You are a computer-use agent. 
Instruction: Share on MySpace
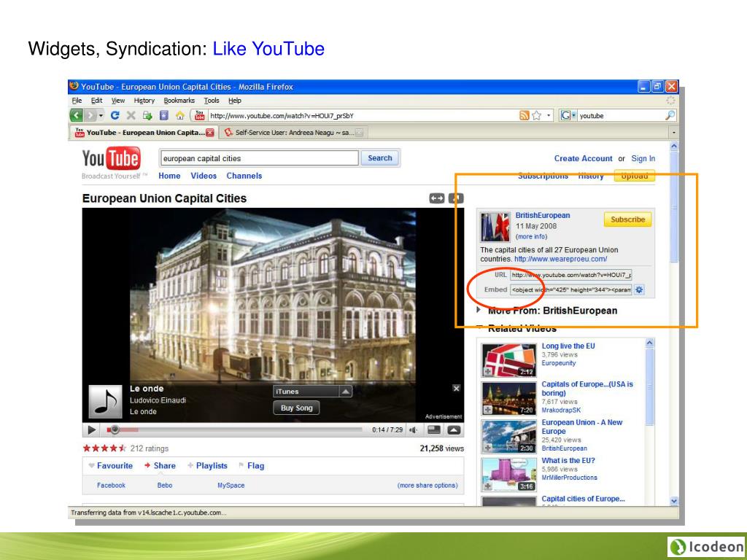click(x=231, y=485)
